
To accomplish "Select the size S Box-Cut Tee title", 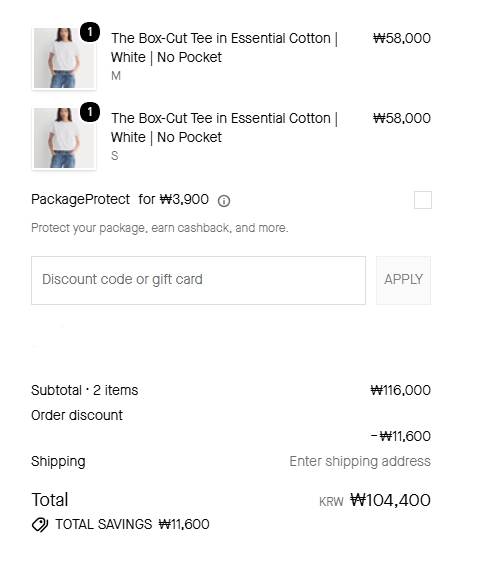I will pos(224,128).
